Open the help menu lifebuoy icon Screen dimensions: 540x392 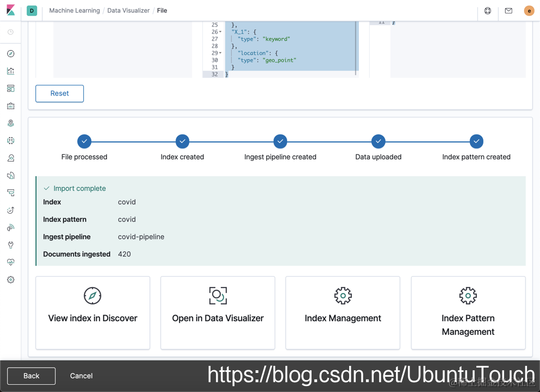coord(488,11)
